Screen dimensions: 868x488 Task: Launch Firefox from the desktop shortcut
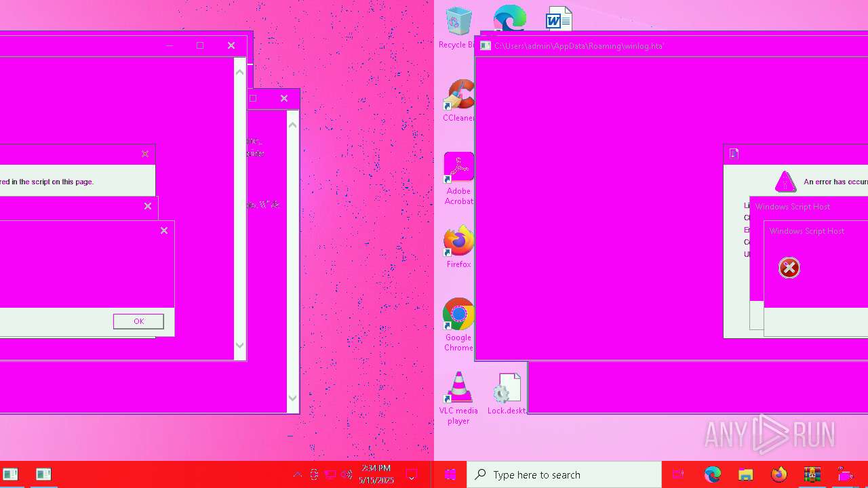(458, 247)
